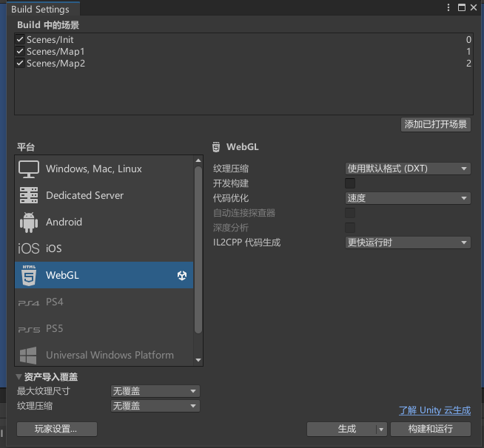Image resolution: width=484 pixels, height=448 pixels.
Task: Toggle the 自动连接探查器 checkbox
Action: tap(350, 213)
